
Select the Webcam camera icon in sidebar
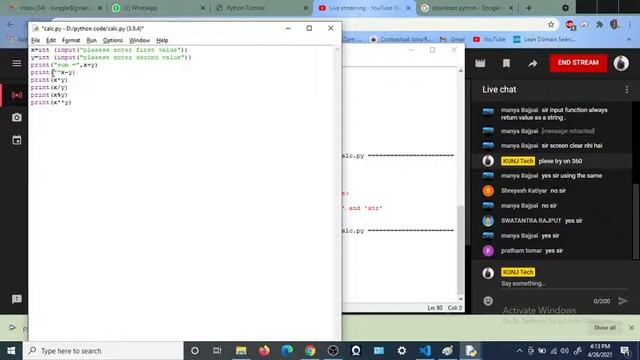(17, 118)
